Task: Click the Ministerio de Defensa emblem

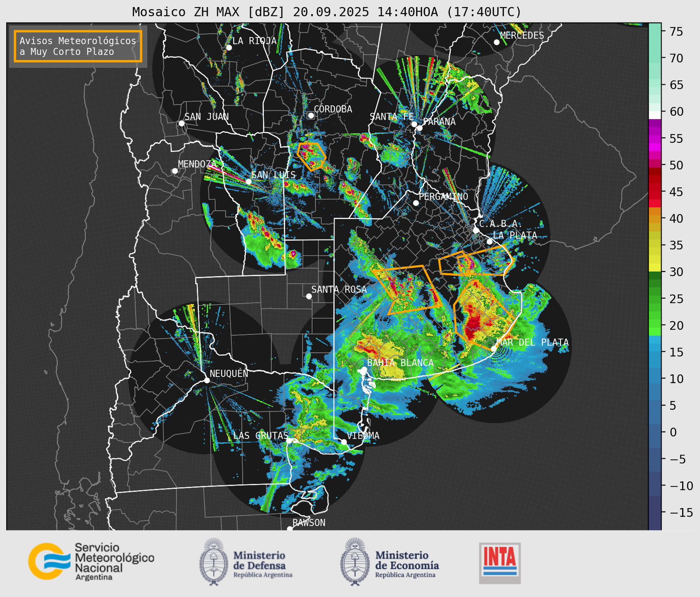Action: (214, 562)
